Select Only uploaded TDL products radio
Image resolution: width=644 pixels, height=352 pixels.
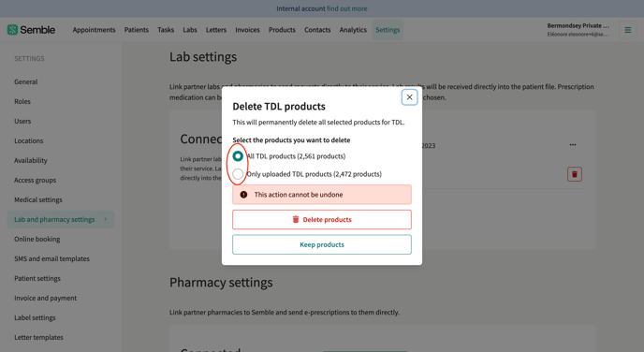[238, 174]
